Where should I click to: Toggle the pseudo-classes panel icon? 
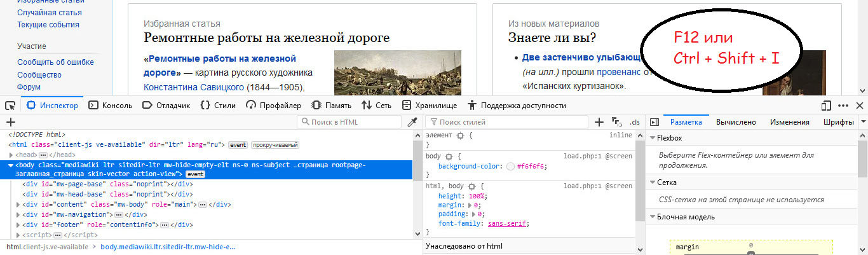(616, 122)
